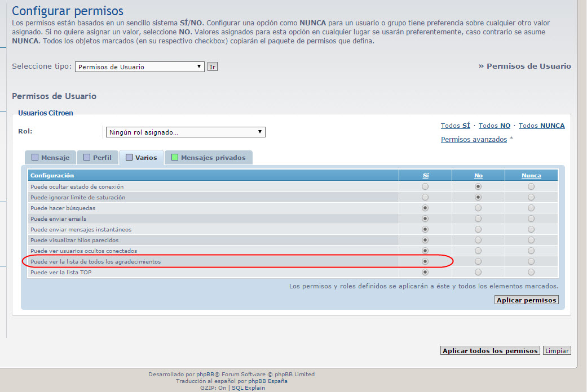Click the colored square icon on Mensaje tab
This screenshot has width=587, height=392.
click(x=35, y=158)
